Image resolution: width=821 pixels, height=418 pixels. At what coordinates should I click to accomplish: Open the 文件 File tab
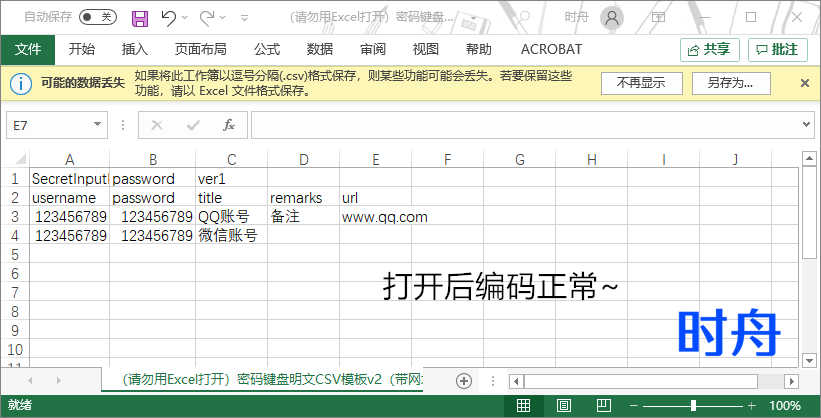tap(28, 49)
